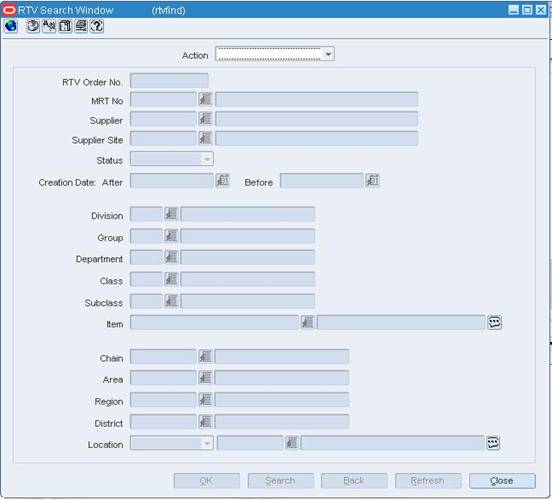Open the Division list of values
The width and height of the screenshot is (552, 500).
point(171,214)
